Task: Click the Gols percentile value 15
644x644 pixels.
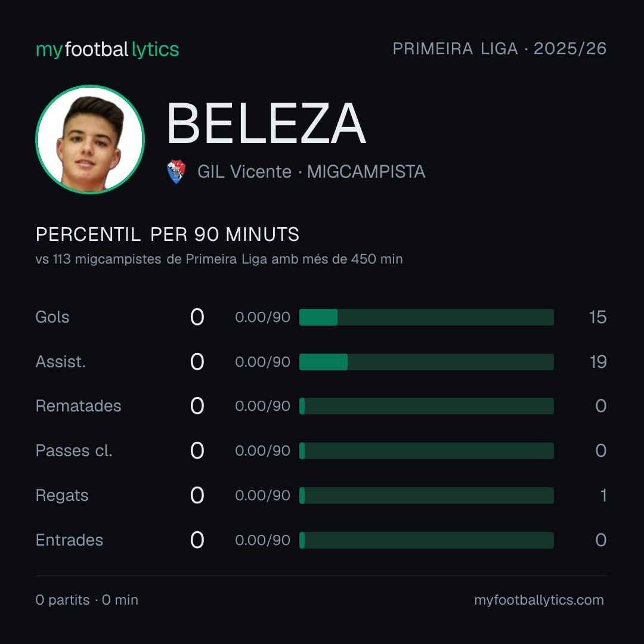Action: click(x=597, y=317)
